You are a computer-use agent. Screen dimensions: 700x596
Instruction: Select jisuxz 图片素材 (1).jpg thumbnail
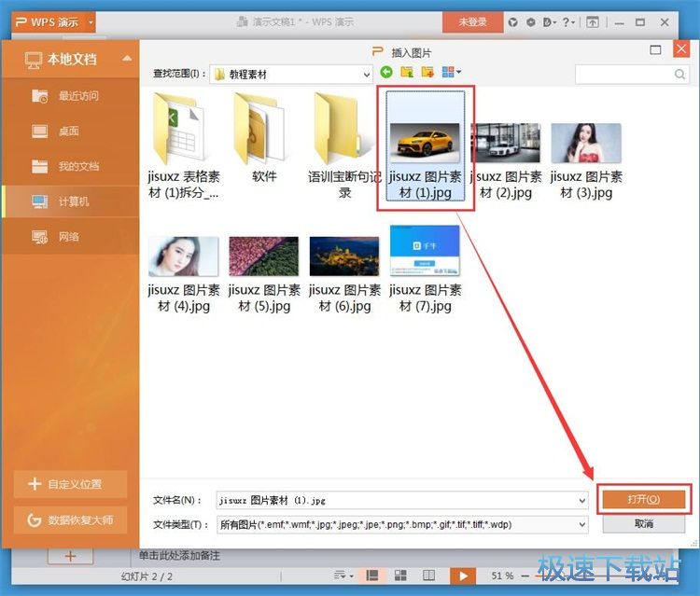(x=425, y=146)
